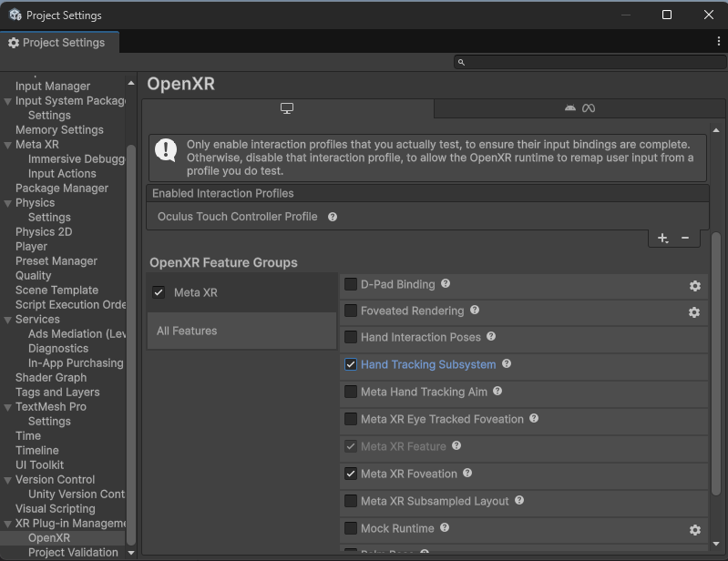Uncheck Meta XR feature group checkbox
The image size is (728, 561).
pos(159,292)
